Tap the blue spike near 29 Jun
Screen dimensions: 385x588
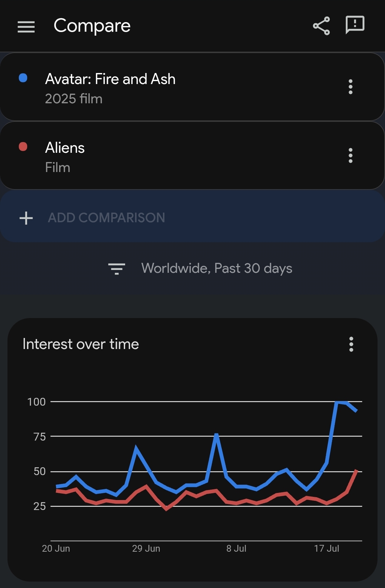coord(136,447)
